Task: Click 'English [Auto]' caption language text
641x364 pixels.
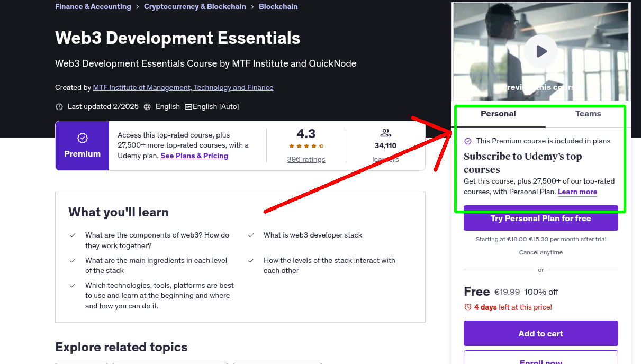Action: pyautogui.click(x=216, y=107)
